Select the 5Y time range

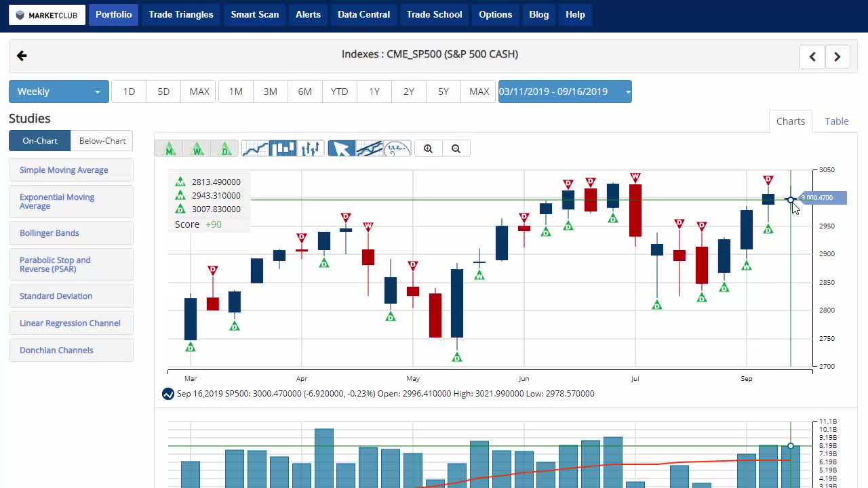(x=443, y=91)
